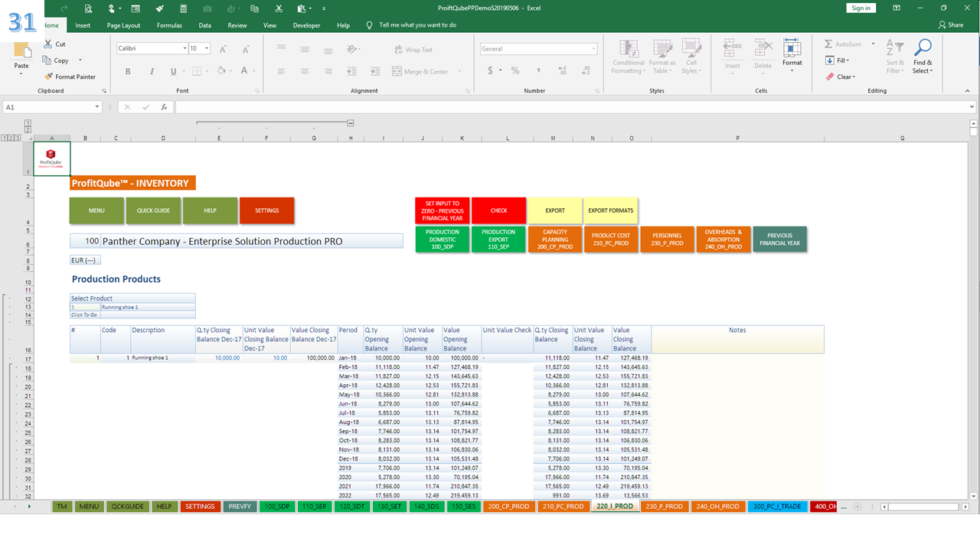
Task: Open the font name Calibri dropdown
Action: pyautogui.click(x=185, y=48)
